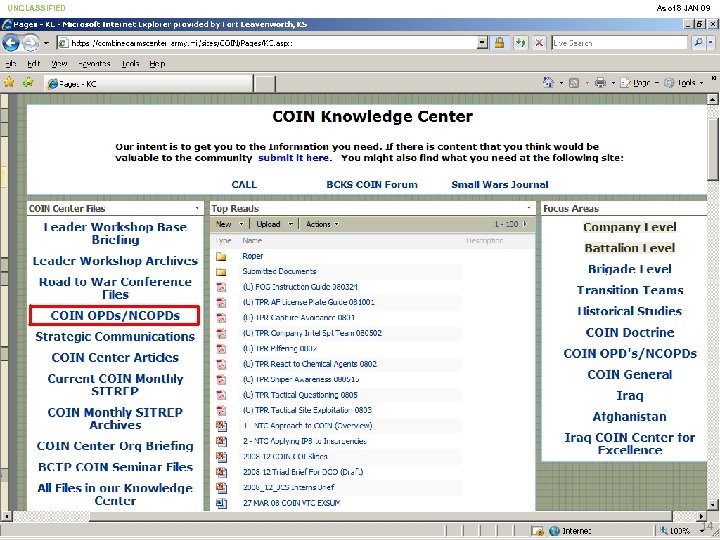Click PDF icon for TPR React to Chemical Agents
Screen dimensions: 720x540
tap(221, 364)
